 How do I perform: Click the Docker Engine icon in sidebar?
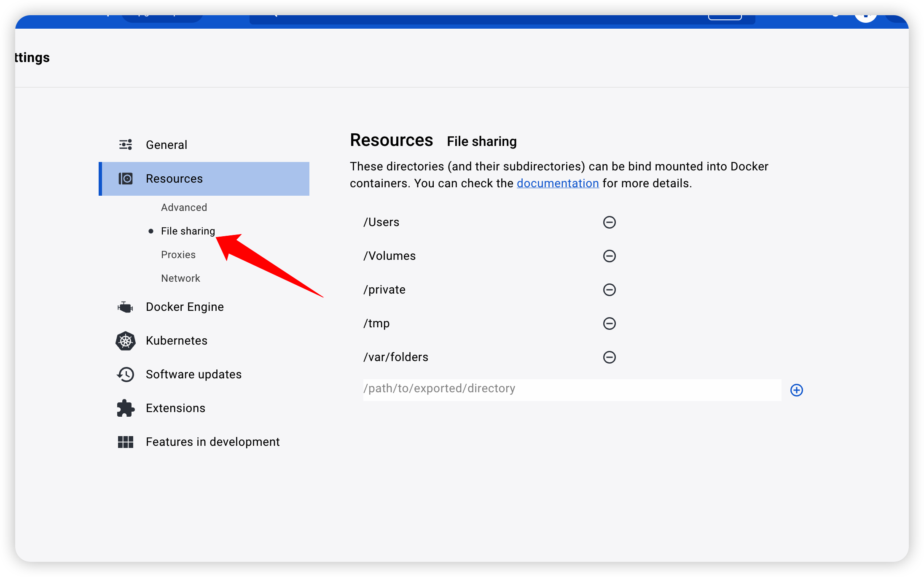click(x=125, y=307)
